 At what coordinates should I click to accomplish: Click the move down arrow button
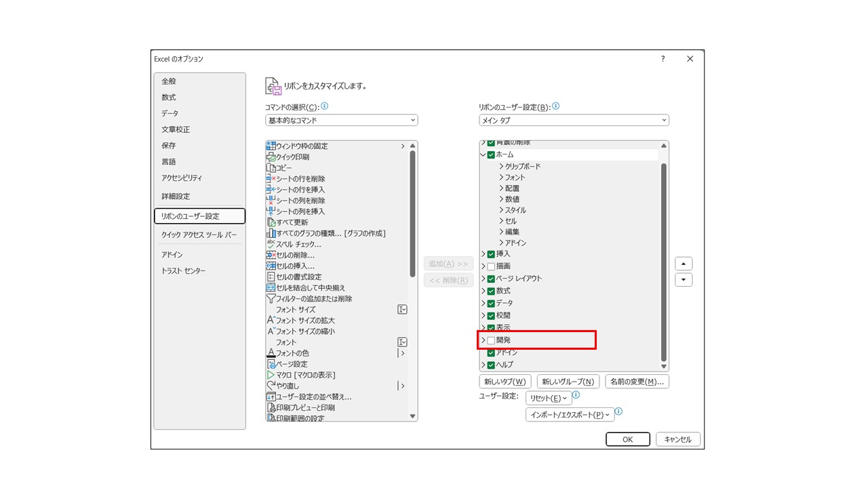684,279
